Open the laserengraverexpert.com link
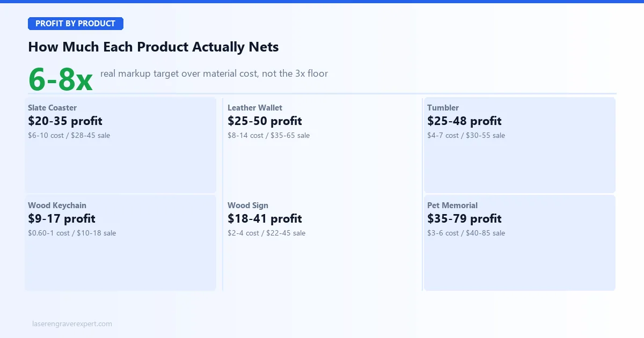 [x=72, y=324]
